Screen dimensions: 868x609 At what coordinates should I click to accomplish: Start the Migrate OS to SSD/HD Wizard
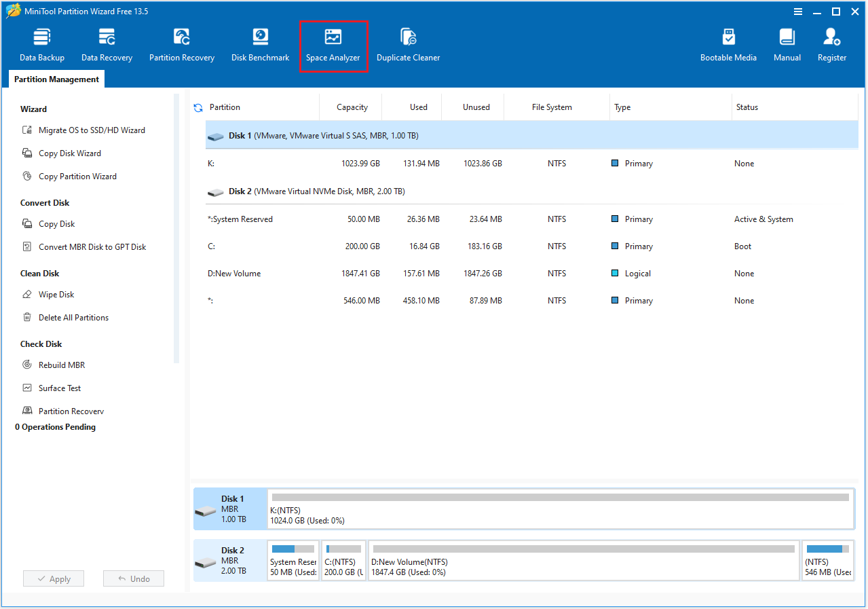[x=93, y=130]
